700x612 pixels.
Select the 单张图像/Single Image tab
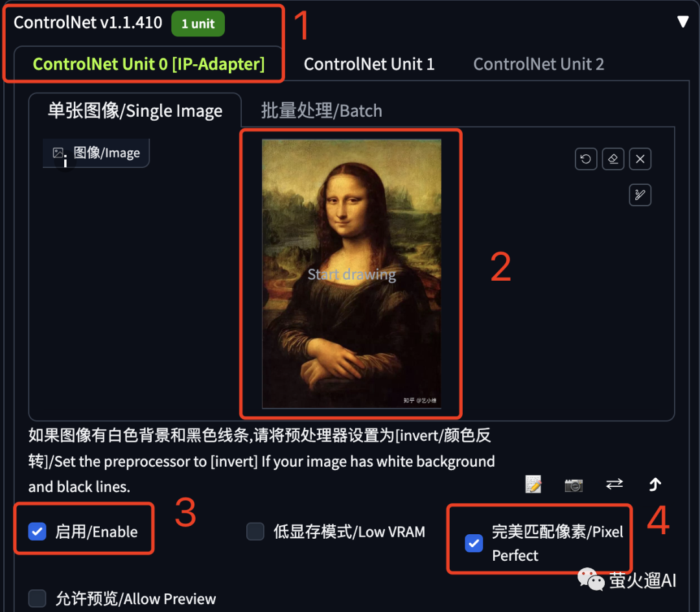[135, 110]
